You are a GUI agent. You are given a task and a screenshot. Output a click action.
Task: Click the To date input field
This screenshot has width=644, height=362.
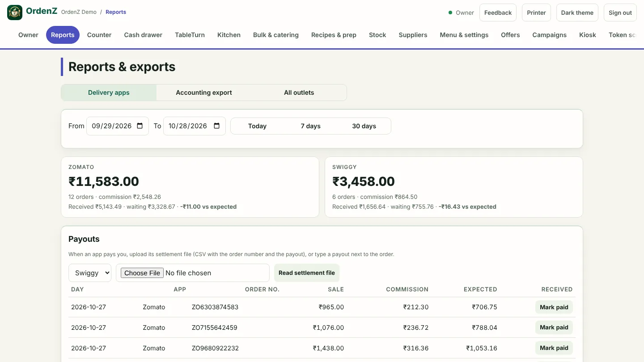tap(195, 126)
